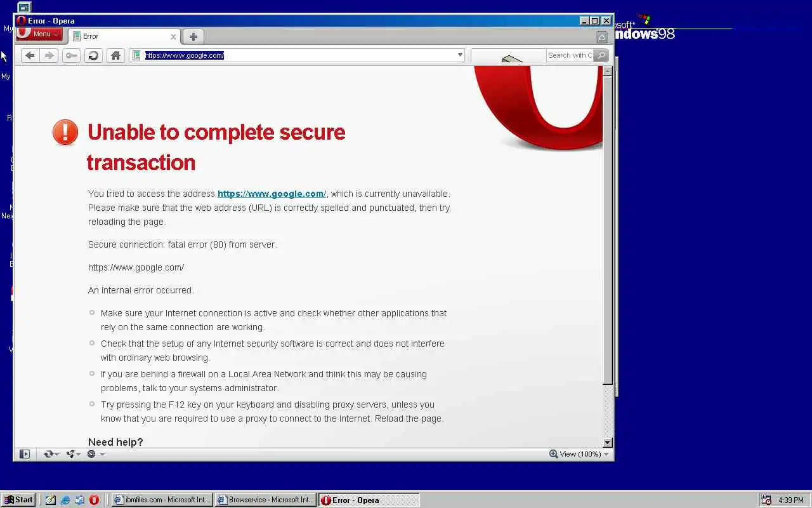
Task: Click the vertical scrollbar down arrow
Action: [x=607, y=443]
